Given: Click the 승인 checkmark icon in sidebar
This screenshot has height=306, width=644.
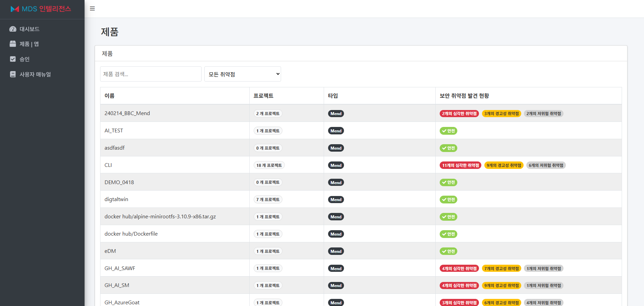Looking at the screenshot, I should (x=13, y=59).
